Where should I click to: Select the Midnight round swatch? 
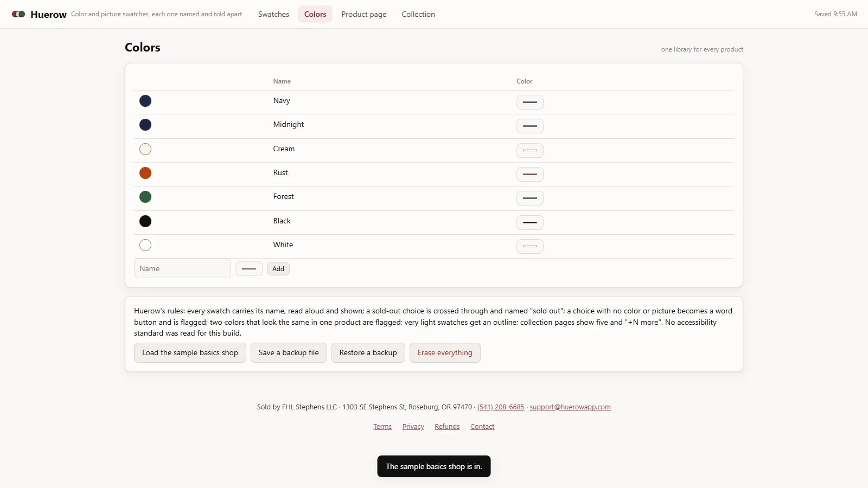pyautogui.click(x=145, y=125)
